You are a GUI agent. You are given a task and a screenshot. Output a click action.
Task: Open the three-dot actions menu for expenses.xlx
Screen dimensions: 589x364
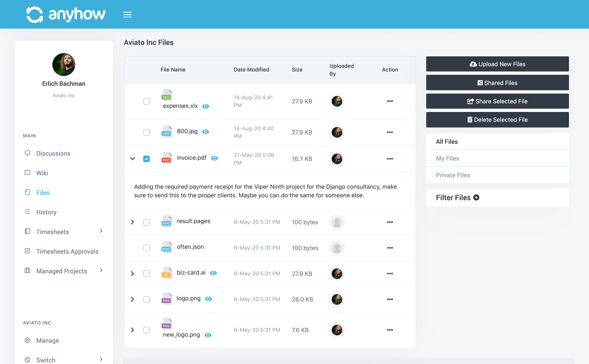coord(390,101)
